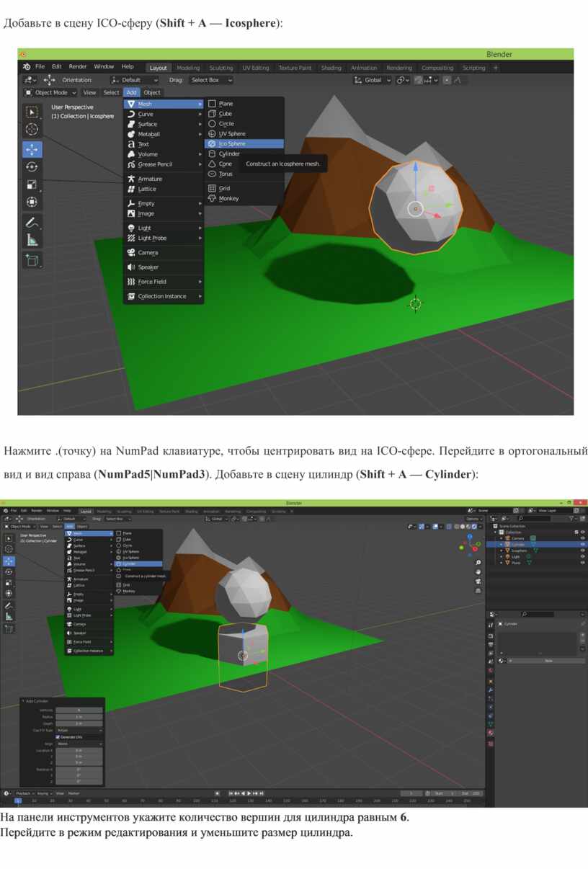The width and height of the screenshot is (588, 869).
Task: Open the Shading workspace tab in upper window
Action: tap(331, 68)
